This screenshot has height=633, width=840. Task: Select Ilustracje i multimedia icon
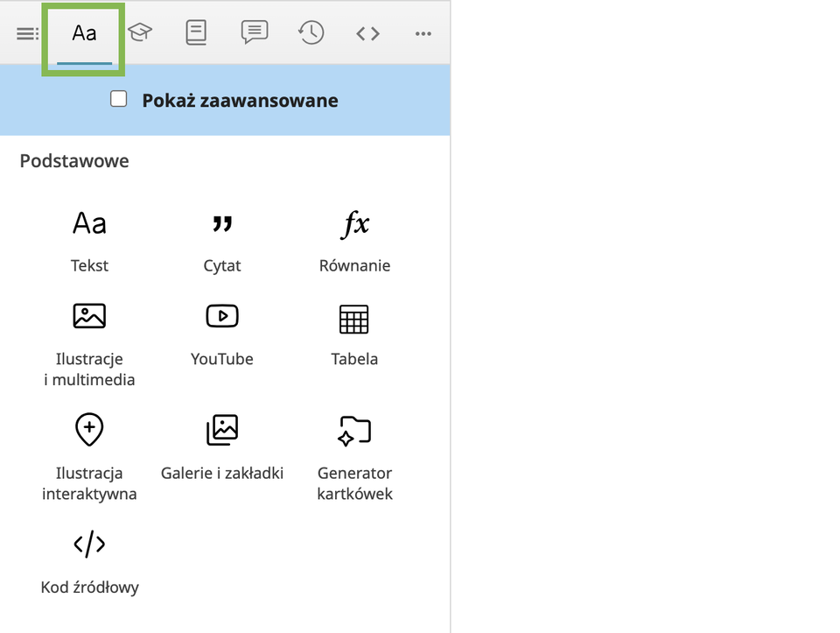coord(89,316)
